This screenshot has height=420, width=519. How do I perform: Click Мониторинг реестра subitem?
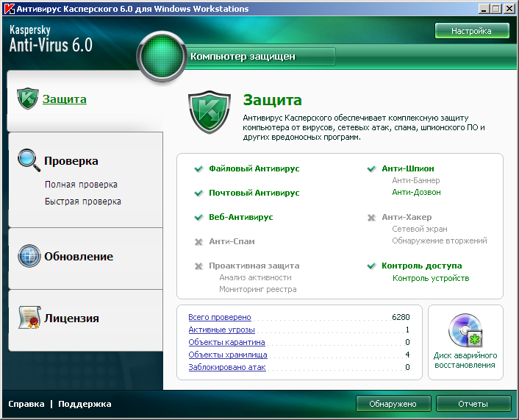point(258,289)
